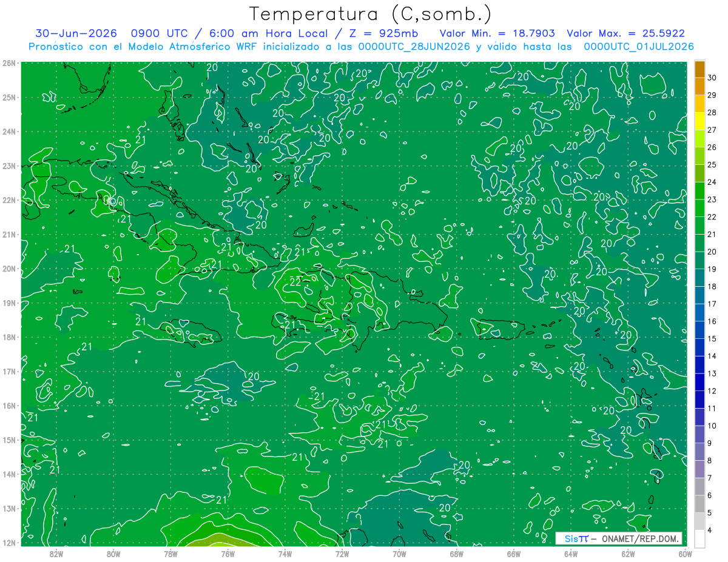The height and width of the screenshot is (562, 728).
Task: Click the '9' label on the color scale
Action: [x=710, y=443]
